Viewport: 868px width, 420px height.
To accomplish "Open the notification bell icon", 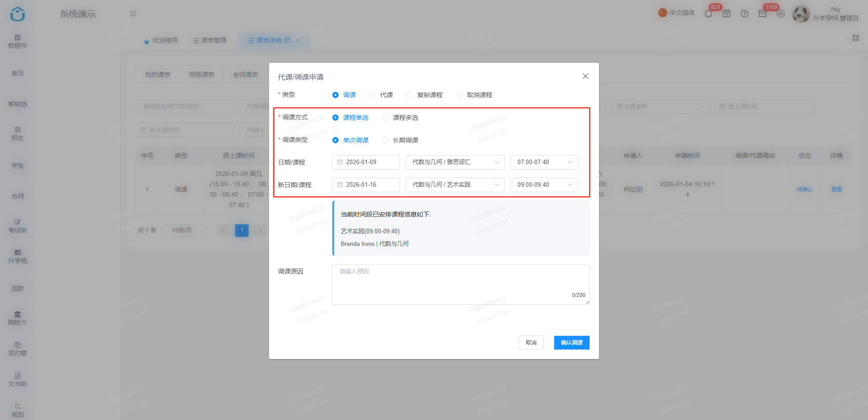I will (708, 14).
